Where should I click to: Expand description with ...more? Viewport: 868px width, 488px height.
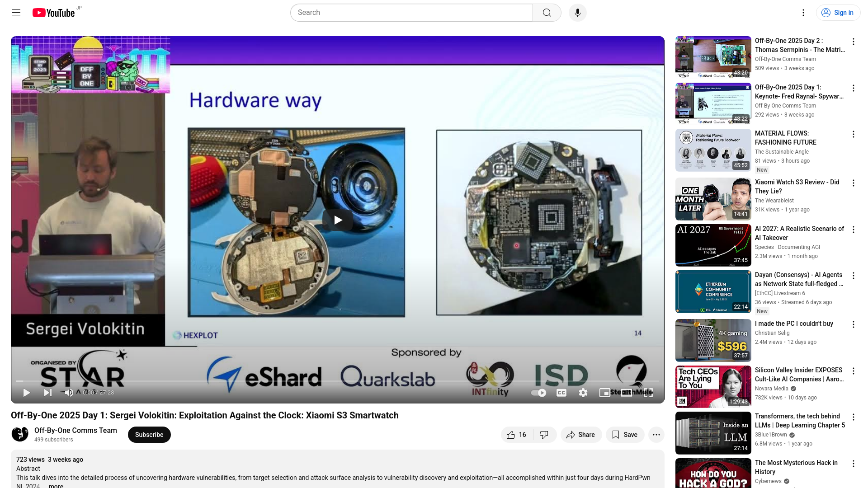(56, 486)
